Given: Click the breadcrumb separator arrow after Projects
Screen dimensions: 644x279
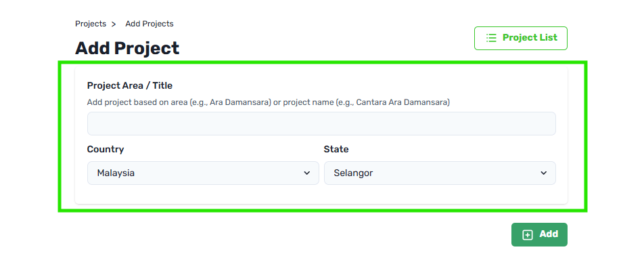Looking at the screenshot, I should (x=114, y=24).
